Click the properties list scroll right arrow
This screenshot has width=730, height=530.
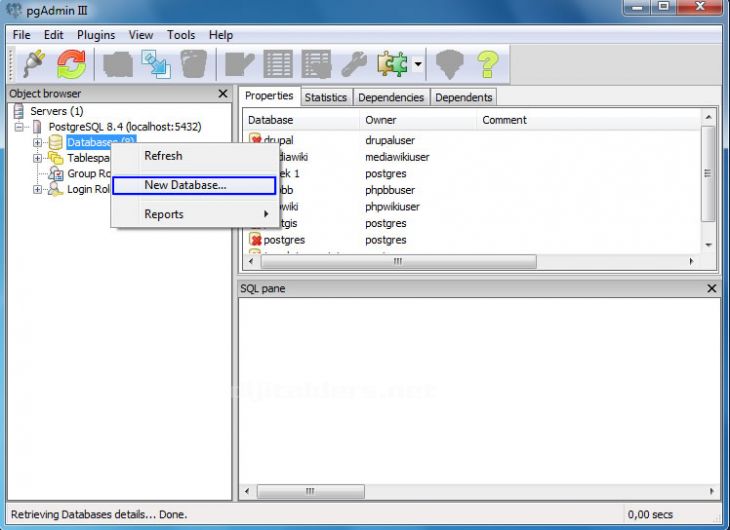click(x=691, y=261)
